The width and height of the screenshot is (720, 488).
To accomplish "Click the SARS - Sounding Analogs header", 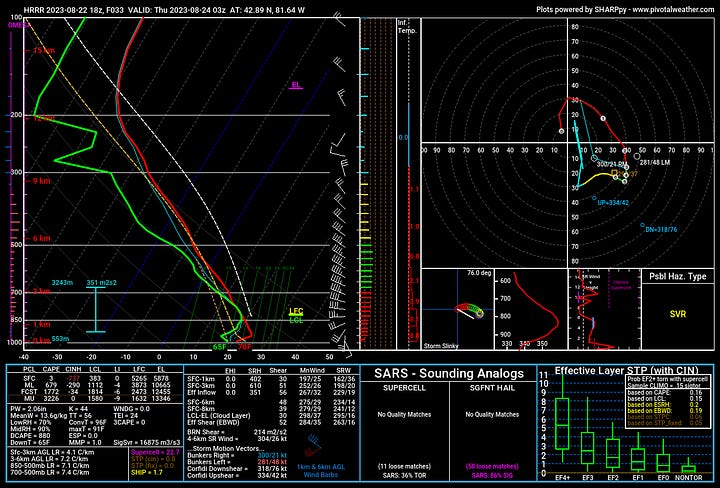I will pyautogui.click(x=449, y=374).
